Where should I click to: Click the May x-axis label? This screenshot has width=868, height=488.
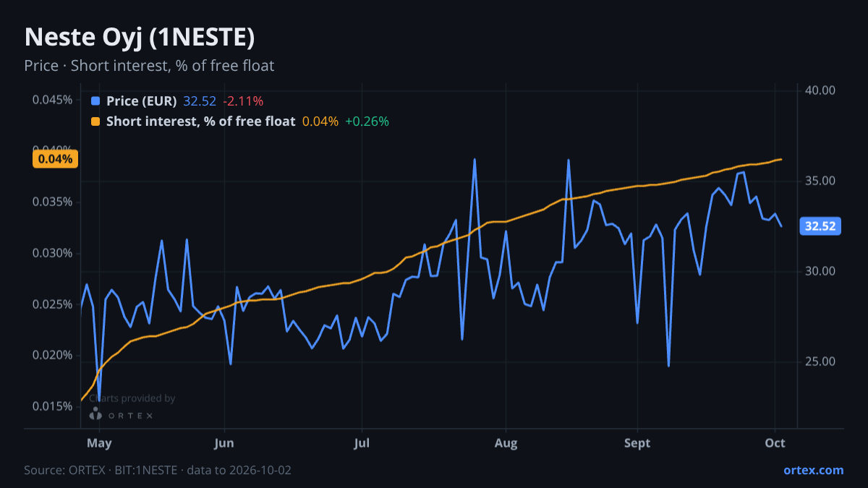click(x=99, y=443)
